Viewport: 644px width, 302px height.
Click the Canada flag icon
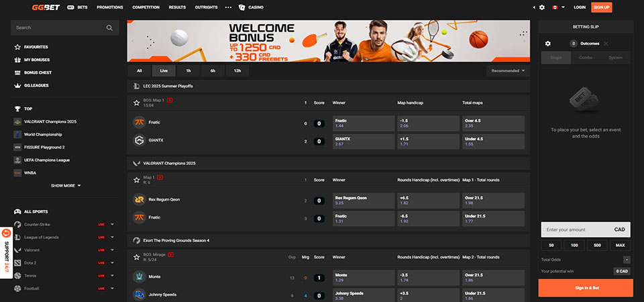555,7
